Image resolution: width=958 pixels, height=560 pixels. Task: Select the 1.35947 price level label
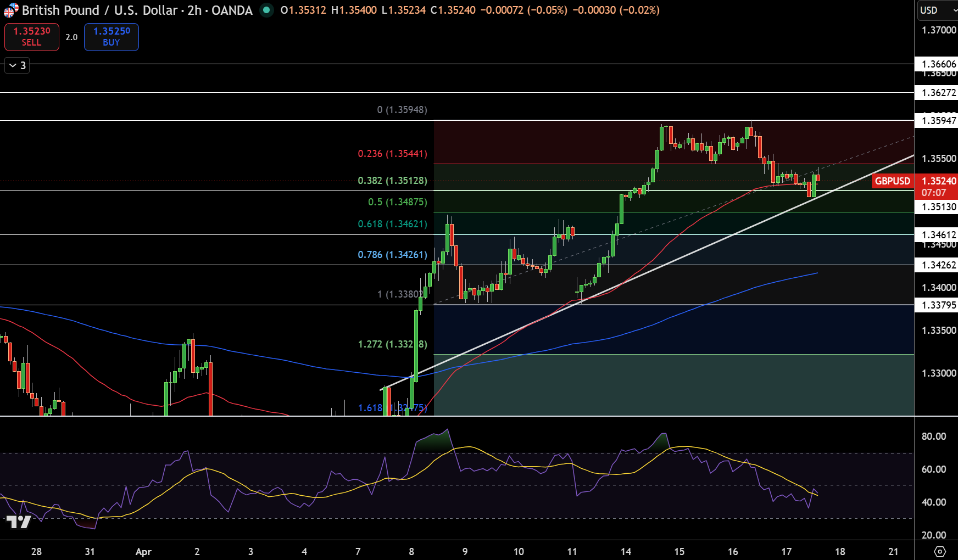(937, 121)
